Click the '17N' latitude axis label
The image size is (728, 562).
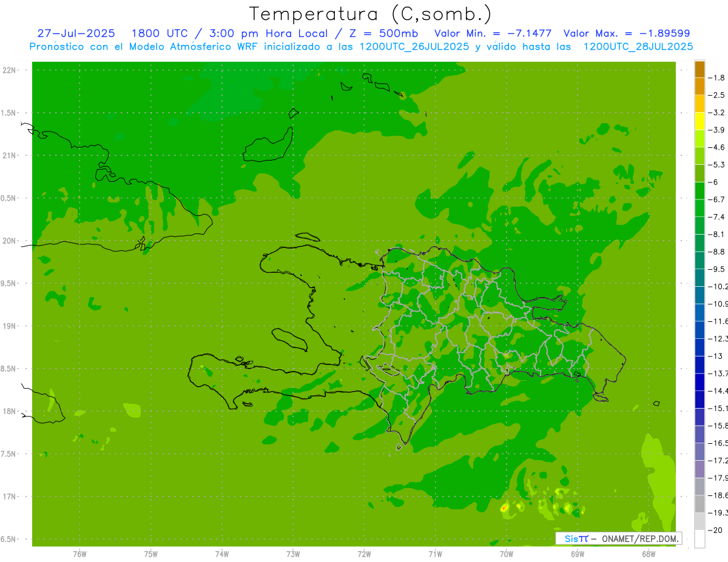(9, 497)
